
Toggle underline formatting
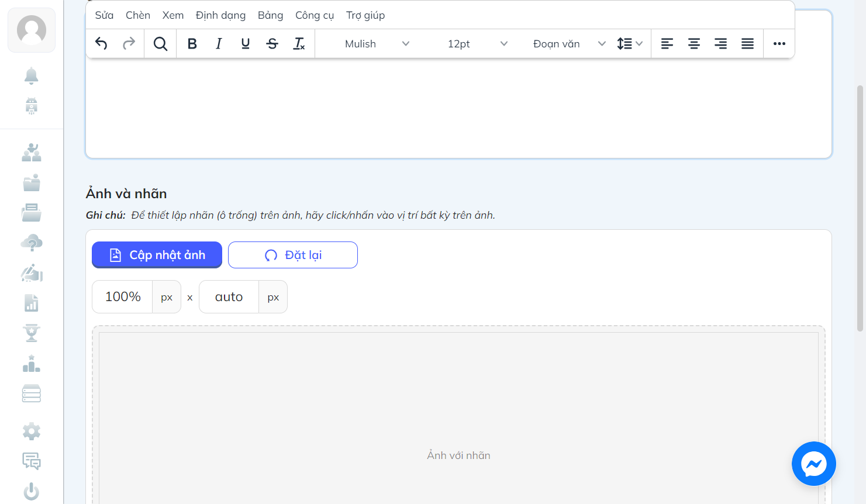[x=246, y=44]
